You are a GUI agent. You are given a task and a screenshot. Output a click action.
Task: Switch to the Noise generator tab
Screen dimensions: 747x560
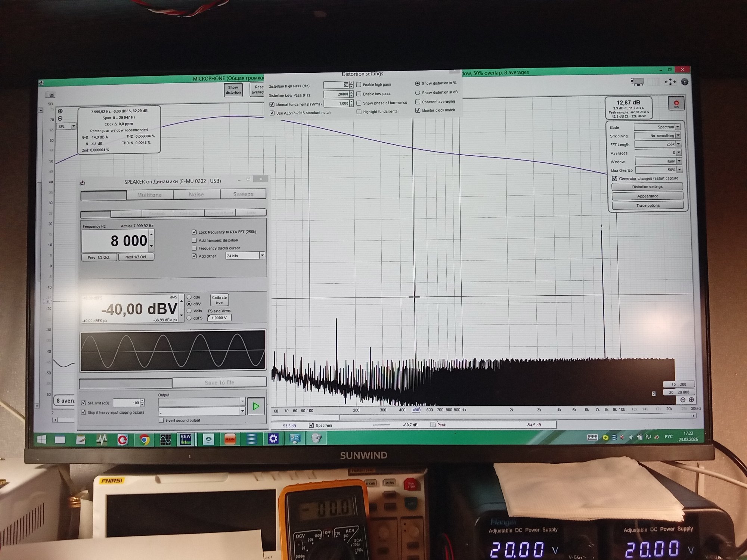[x=196, y=195]
